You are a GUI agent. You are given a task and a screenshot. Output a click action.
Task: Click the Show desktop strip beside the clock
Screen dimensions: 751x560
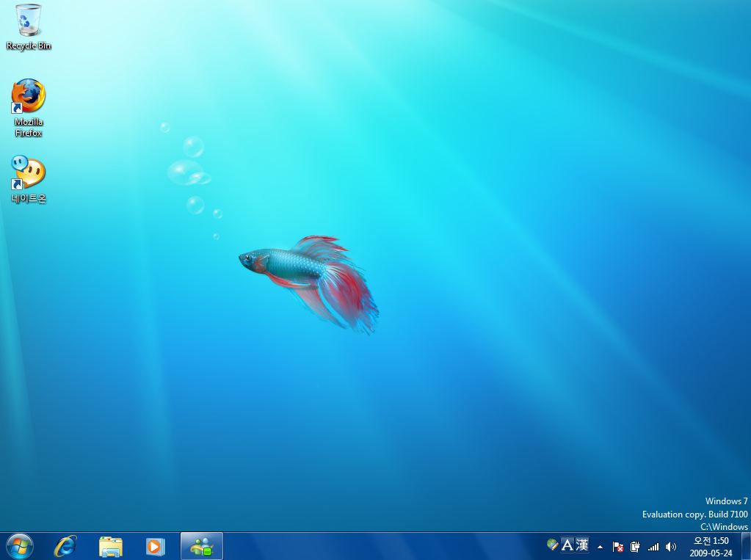click(x=746, y=546)
